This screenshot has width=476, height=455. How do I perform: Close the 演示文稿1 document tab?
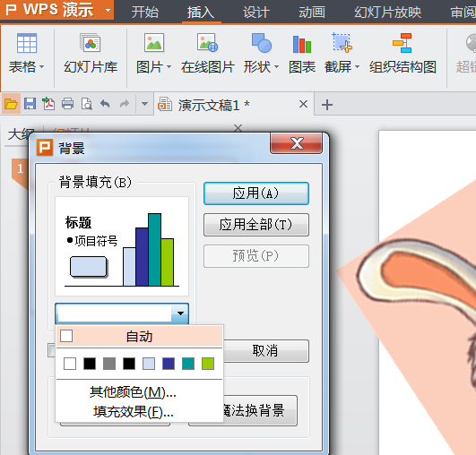[x=303, y=104]
